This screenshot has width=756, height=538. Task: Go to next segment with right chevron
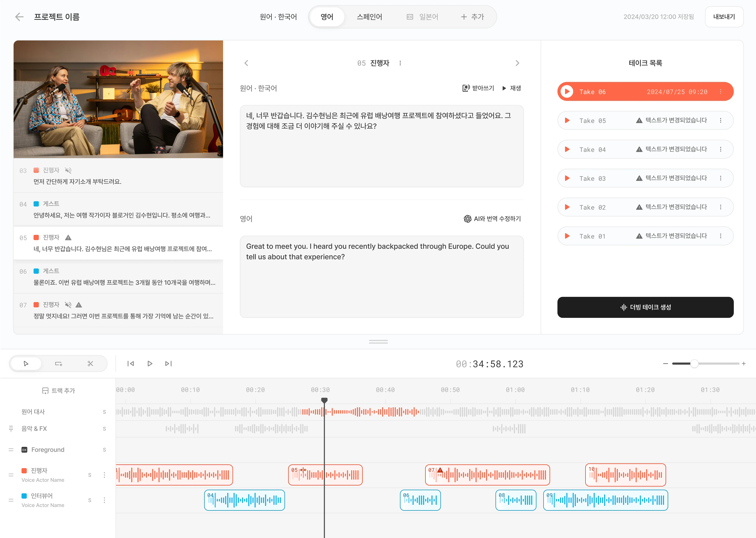517,63
